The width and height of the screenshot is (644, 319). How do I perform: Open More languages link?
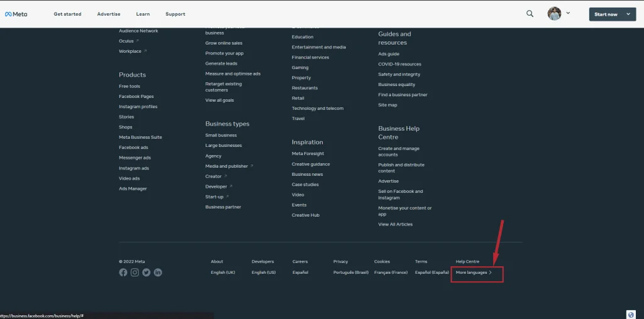[x=474, y=273]
